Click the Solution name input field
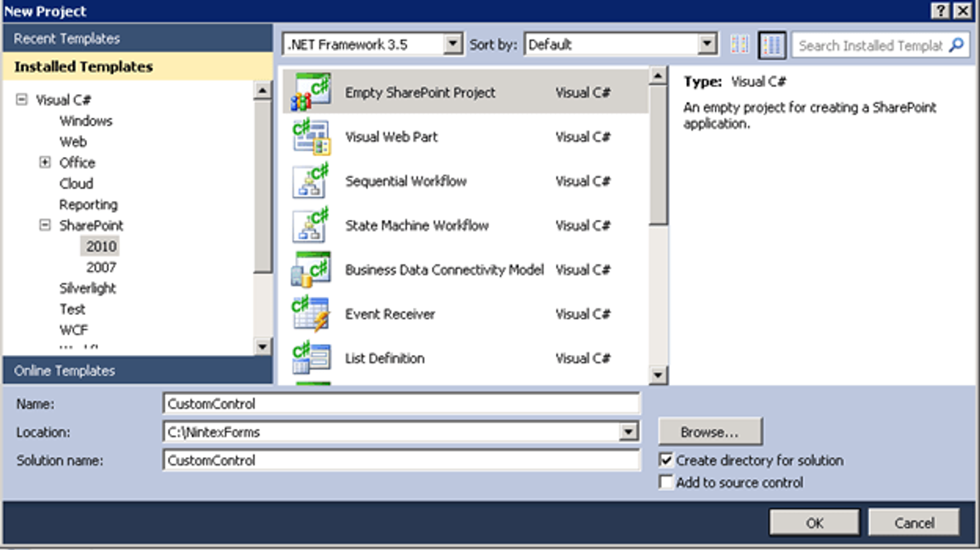The image size is (980, 550). pos(401,460)
